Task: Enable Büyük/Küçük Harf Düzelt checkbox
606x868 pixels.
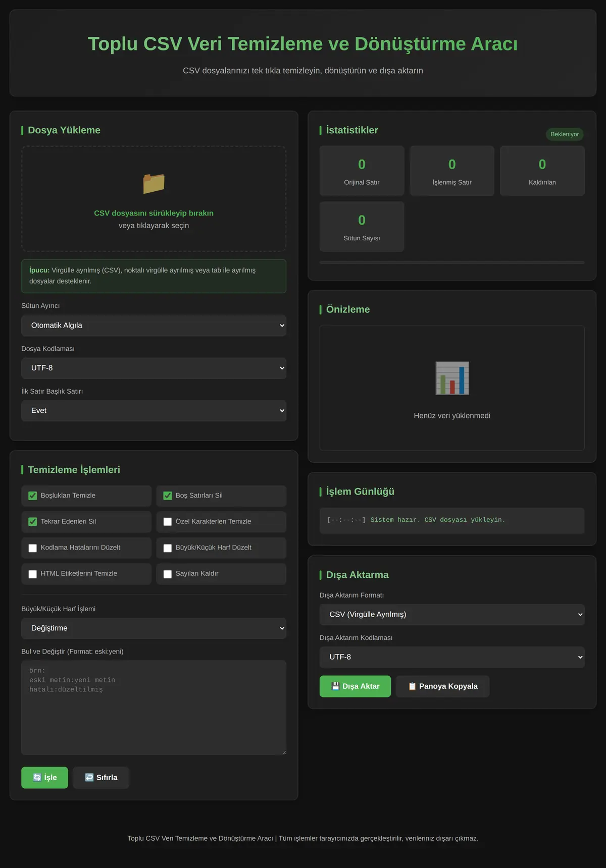Action: (168, 548)
